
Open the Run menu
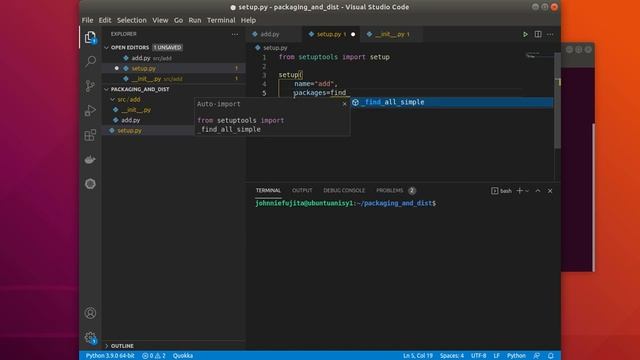point(195,20)
